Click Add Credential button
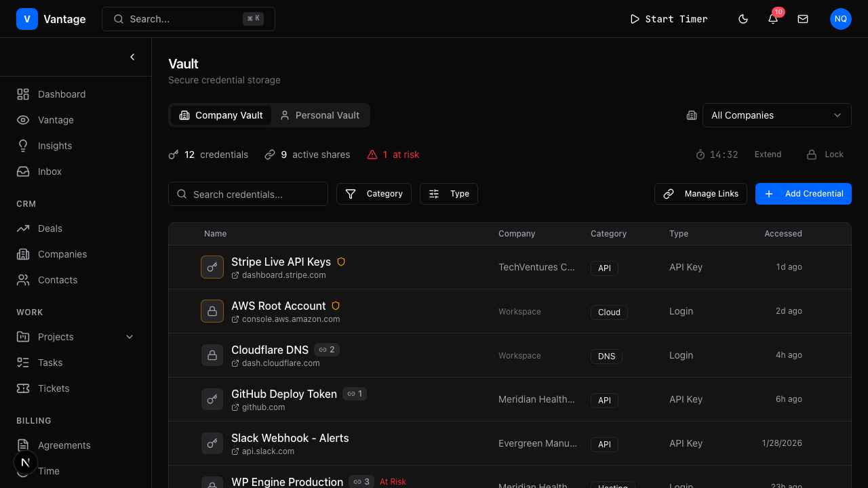 [x=804, y=194]
